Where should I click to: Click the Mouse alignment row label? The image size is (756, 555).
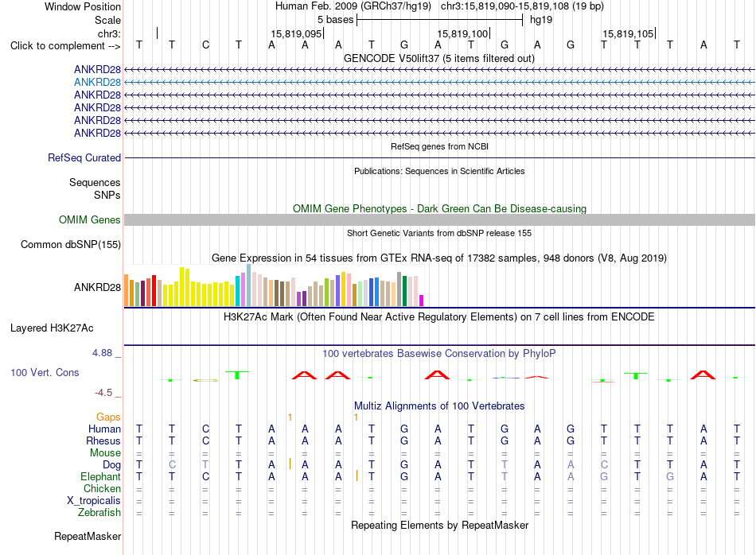[x=105, y=453]
